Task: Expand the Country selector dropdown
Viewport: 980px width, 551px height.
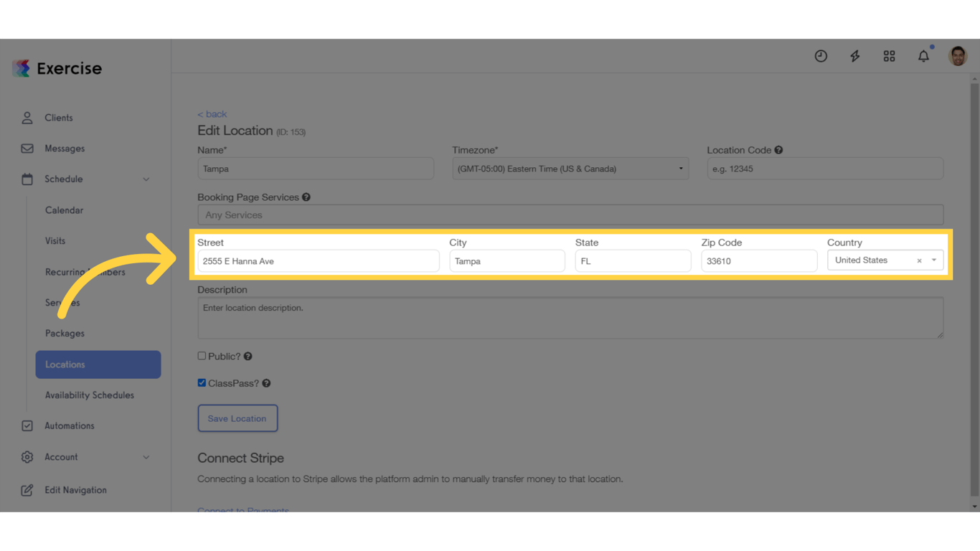Action: [933, 260]
